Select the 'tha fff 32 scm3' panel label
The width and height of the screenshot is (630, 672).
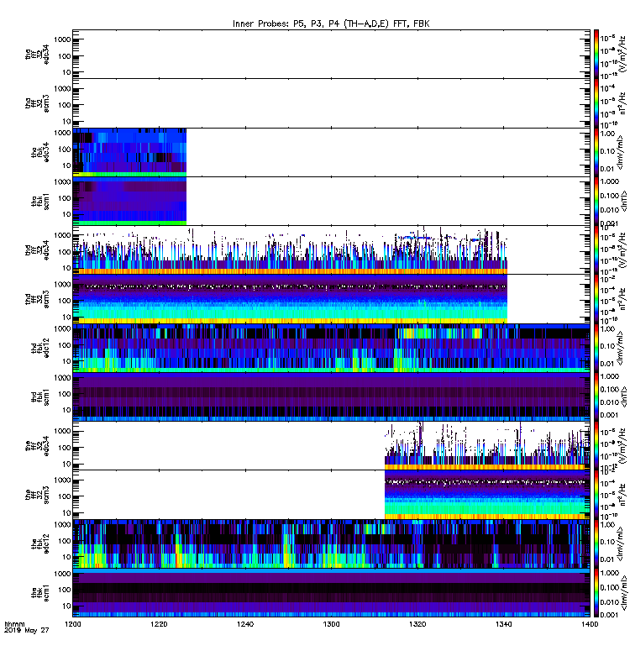pyautogui.click(x=37, y=103)
